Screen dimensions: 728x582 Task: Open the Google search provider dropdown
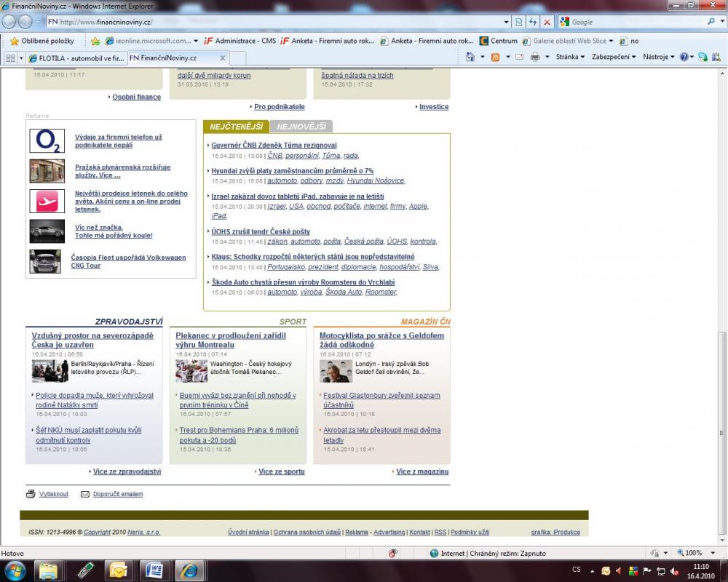coord(722,22)
